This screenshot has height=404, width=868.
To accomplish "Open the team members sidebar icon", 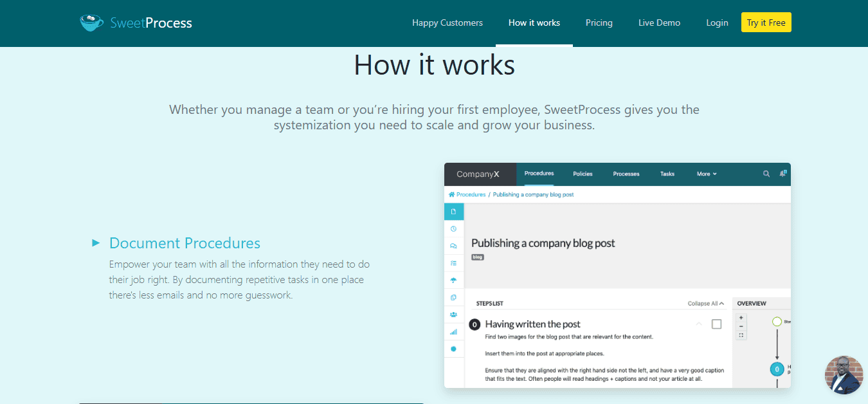I will coord(454,315).
